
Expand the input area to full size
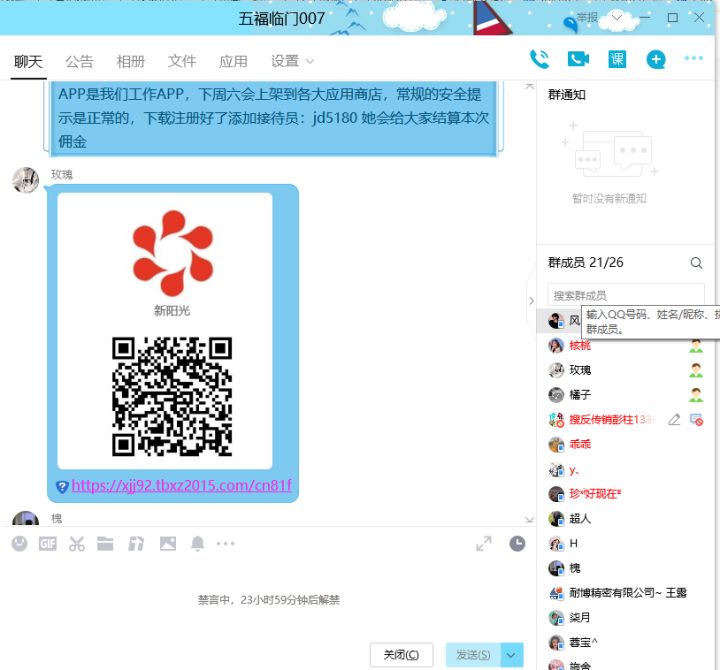point(484,544)
